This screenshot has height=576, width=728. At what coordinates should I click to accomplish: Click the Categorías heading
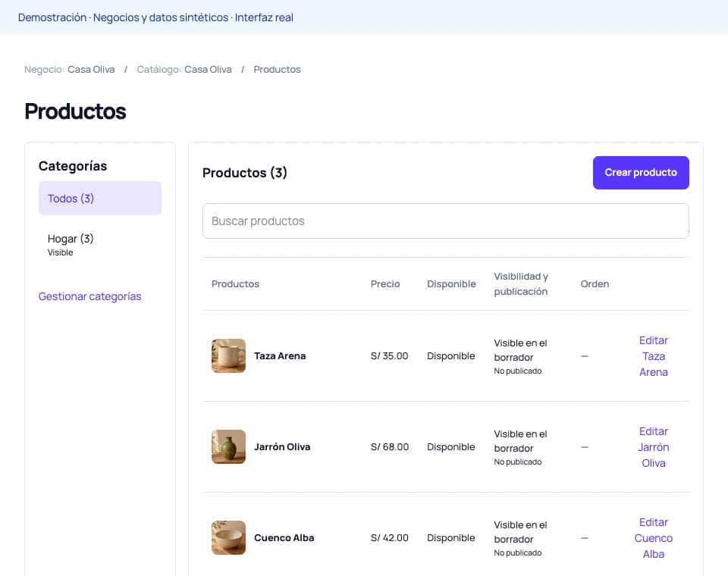[x=73, y=166]
